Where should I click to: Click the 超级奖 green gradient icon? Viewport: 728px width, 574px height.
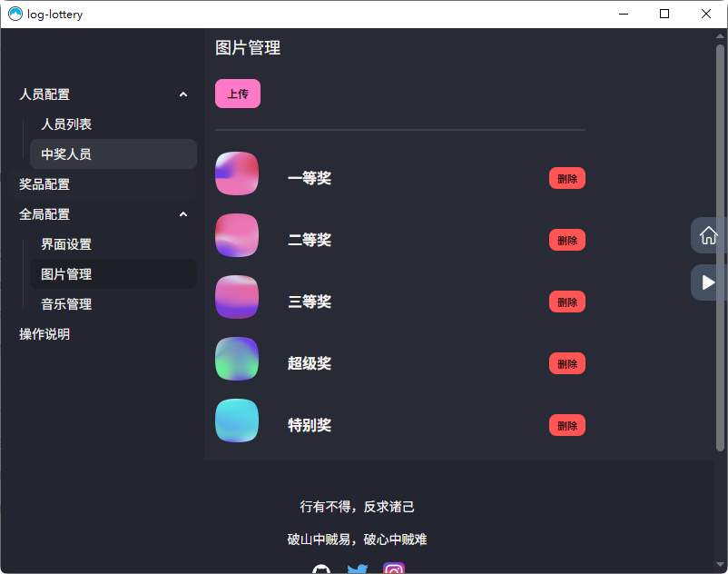(x=237, y=359)
